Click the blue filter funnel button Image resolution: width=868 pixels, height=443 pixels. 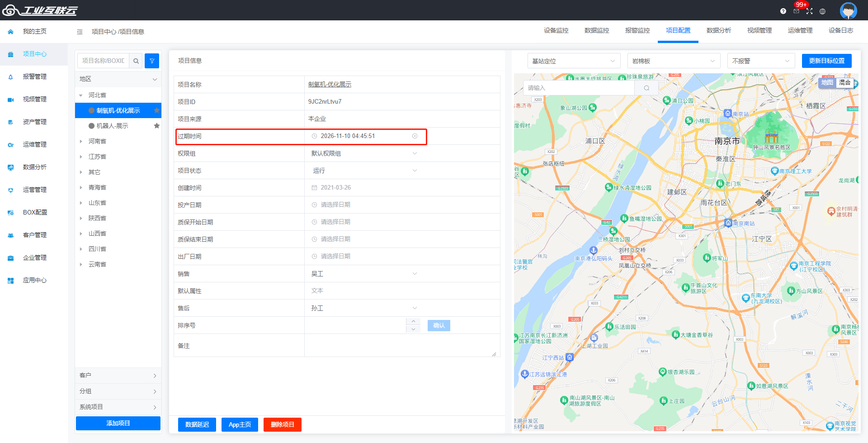152,61
